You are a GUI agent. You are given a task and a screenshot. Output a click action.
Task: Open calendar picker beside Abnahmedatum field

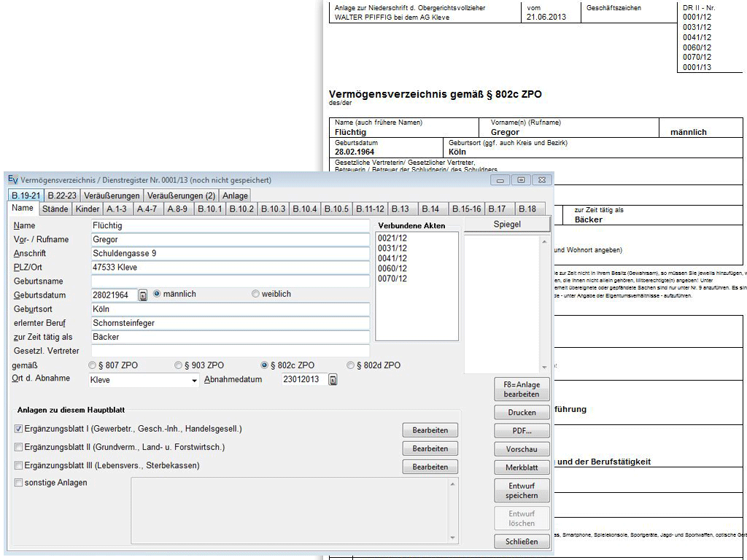tap(333, 380)
